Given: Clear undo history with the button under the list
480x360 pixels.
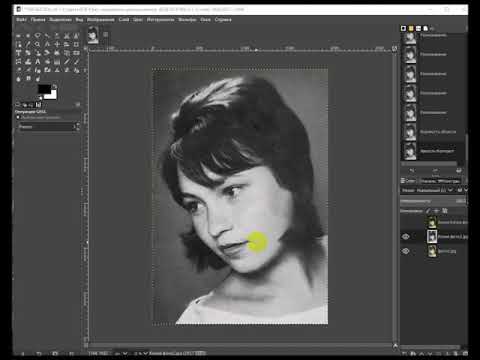Looking at the screenshot, I should click(x=459, y=170).
